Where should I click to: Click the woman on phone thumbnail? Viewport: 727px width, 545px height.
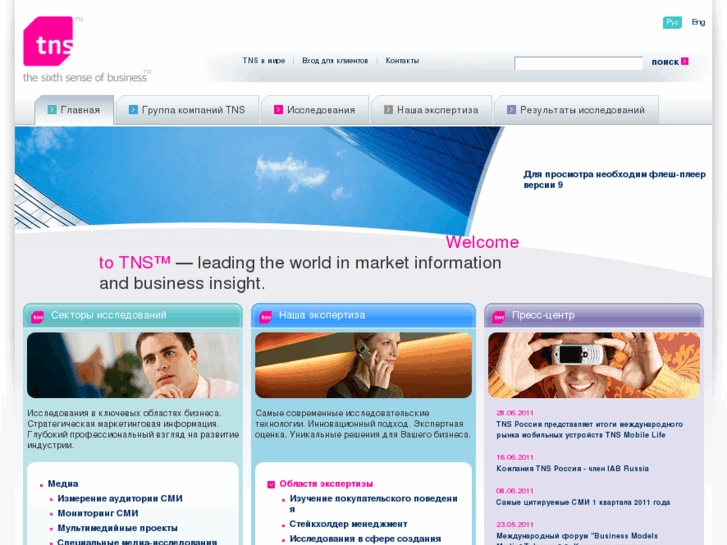click(x=364, y=365)
